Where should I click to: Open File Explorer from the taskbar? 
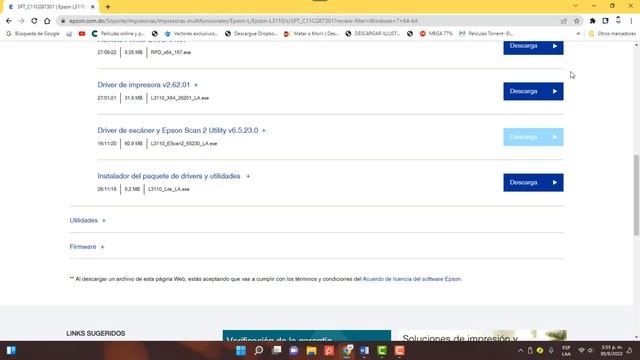coord(311,351)
